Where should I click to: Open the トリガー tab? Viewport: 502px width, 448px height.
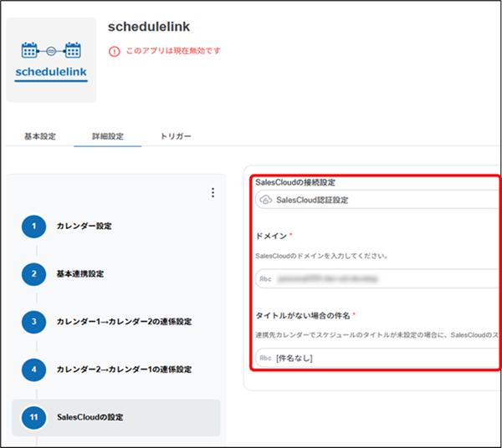click(176, 136)
